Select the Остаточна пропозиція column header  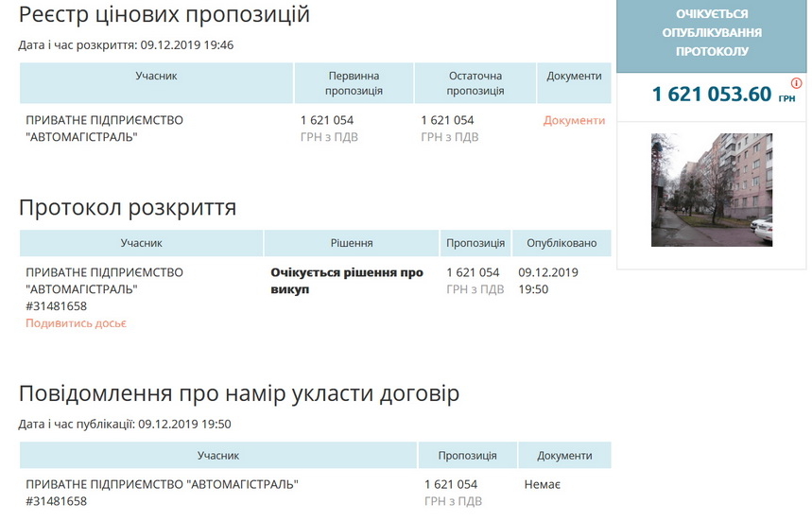[x=475, y=83]
